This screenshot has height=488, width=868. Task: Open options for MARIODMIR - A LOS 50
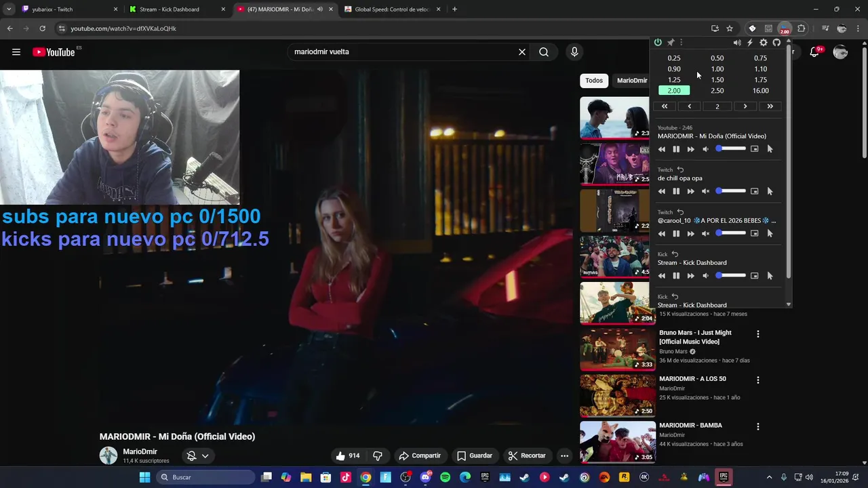coord(758,380)
